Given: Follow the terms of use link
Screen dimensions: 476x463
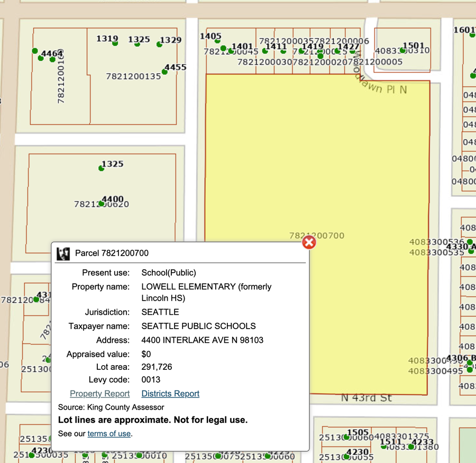Looking at the screenshot, I should 109,434.
